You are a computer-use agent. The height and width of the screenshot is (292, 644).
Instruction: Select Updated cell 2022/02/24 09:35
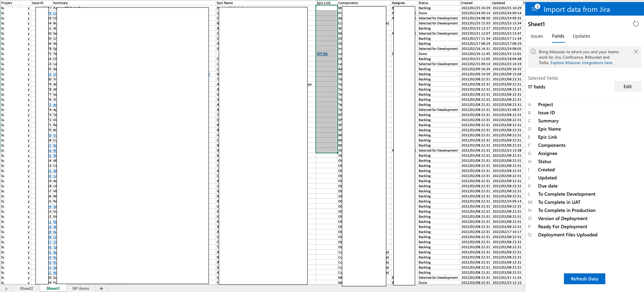point(507,18)
